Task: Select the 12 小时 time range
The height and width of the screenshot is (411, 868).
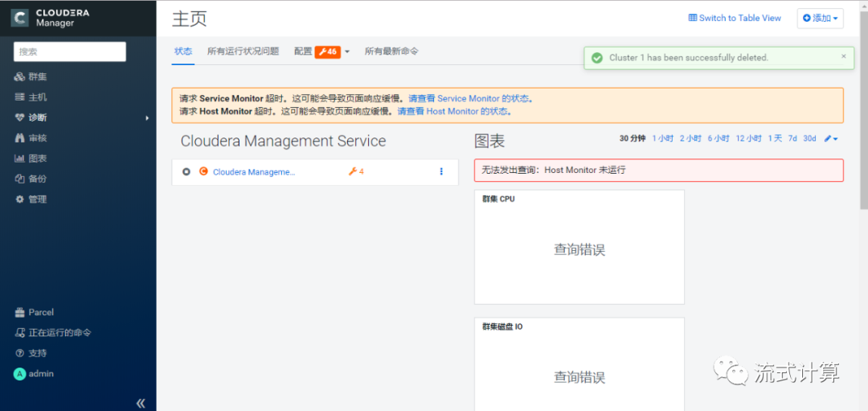Action: [x=749, y=138]
